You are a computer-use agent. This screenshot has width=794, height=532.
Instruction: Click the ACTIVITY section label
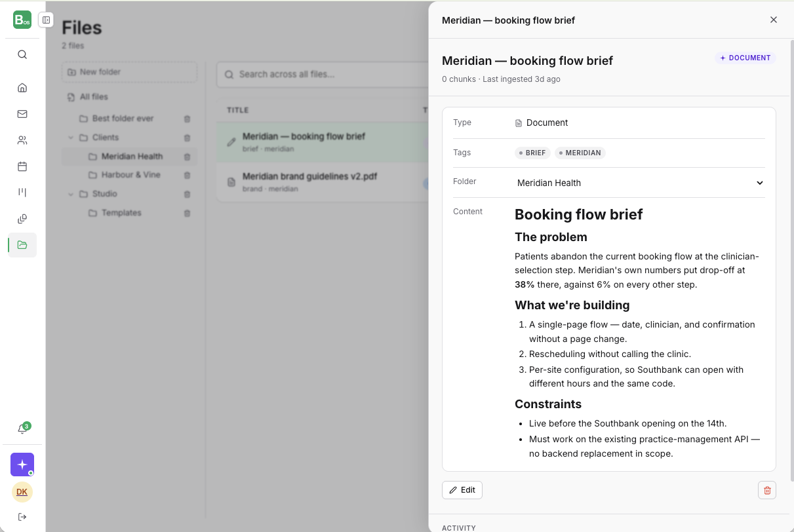(x=459, y=528)
